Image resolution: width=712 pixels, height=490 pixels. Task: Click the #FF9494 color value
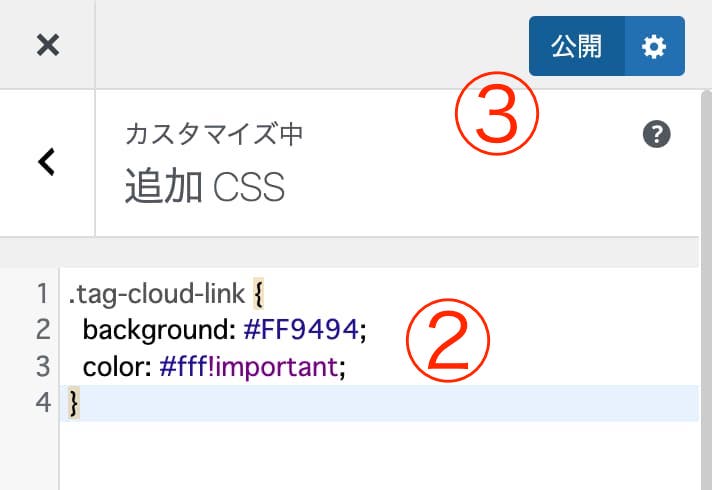301,330
